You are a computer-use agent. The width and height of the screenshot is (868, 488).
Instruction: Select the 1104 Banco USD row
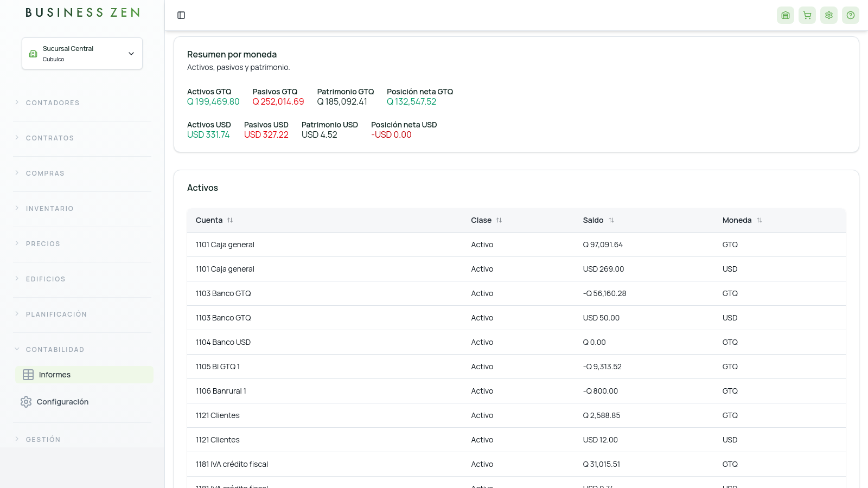click(x=516, y=342)
